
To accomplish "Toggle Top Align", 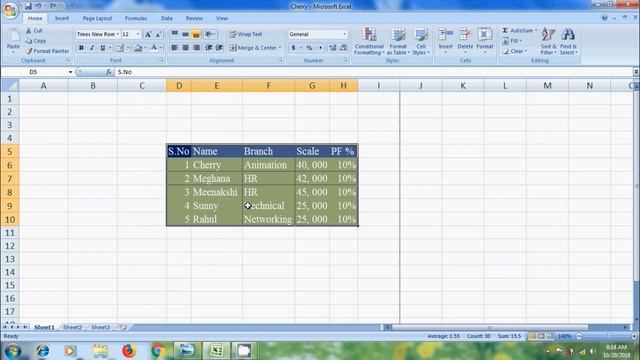I will pyautogui.click(x=175, y=34).
